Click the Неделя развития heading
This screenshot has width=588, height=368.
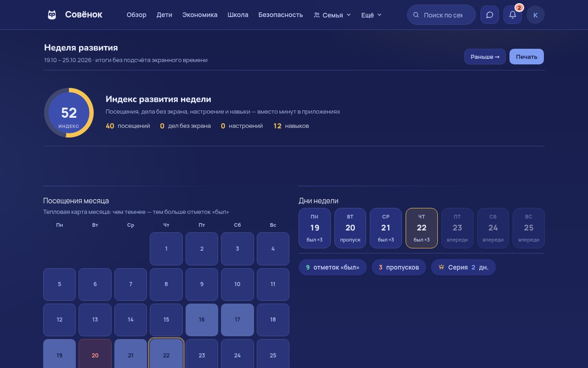coord(81,47)
